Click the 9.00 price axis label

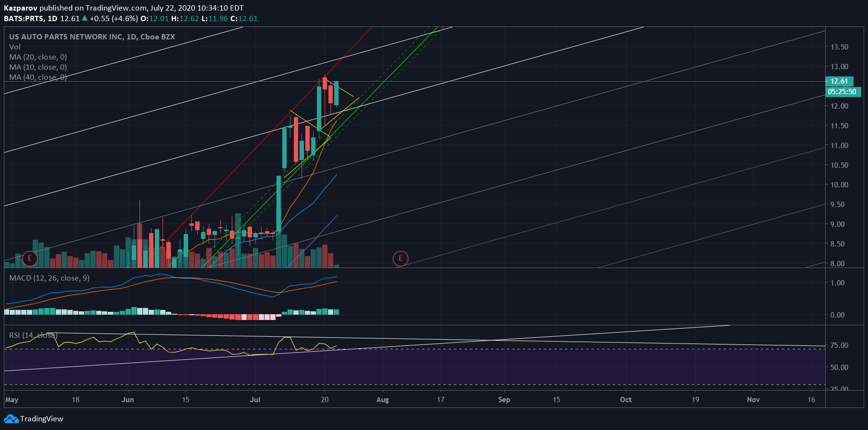pos(838,224)
